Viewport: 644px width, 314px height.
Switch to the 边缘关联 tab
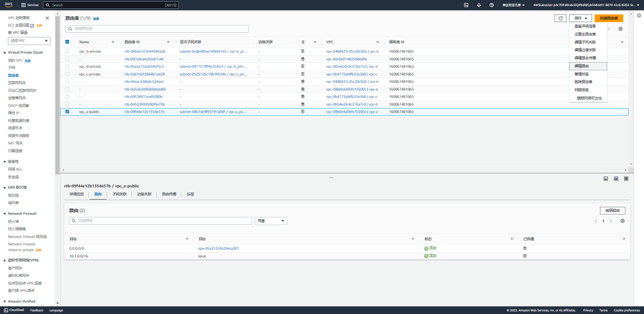(x=144, y=194)
